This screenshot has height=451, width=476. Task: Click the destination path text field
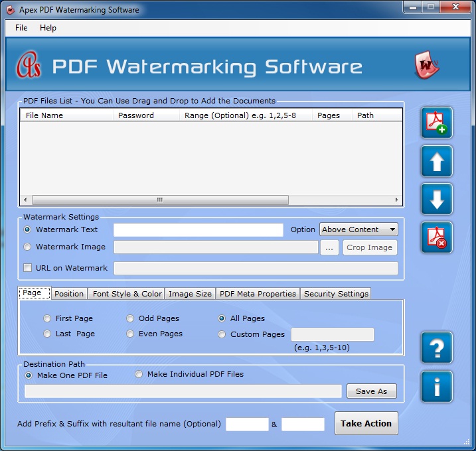[x=183, y=391]
